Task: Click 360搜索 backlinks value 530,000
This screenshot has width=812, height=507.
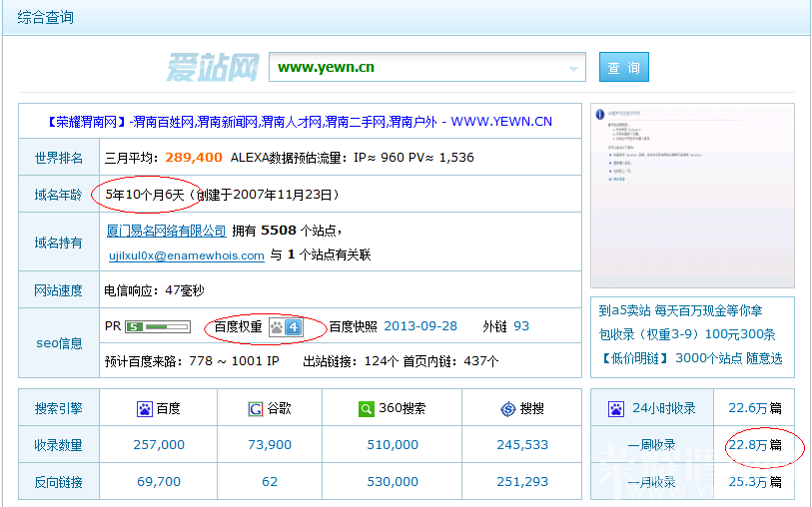Action: (393, 482)
